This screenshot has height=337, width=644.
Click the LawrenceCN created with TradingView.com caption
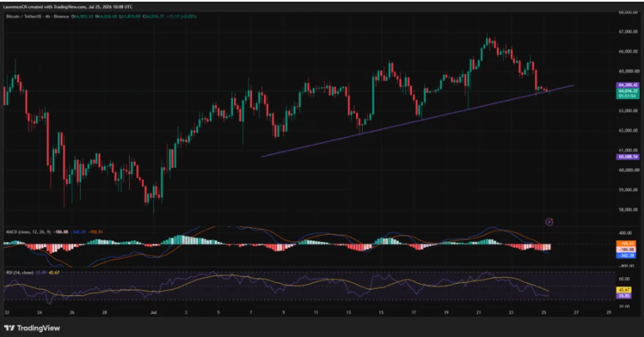click(67, 7)
